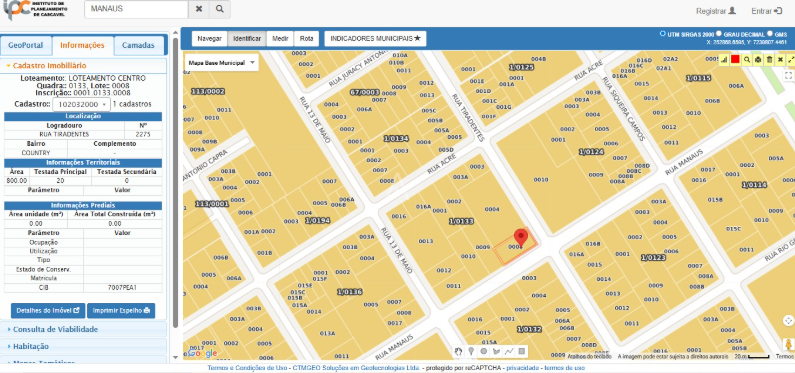Select the hand pan drawing tool
795x373 pixels.
click(x=459, y=351)
